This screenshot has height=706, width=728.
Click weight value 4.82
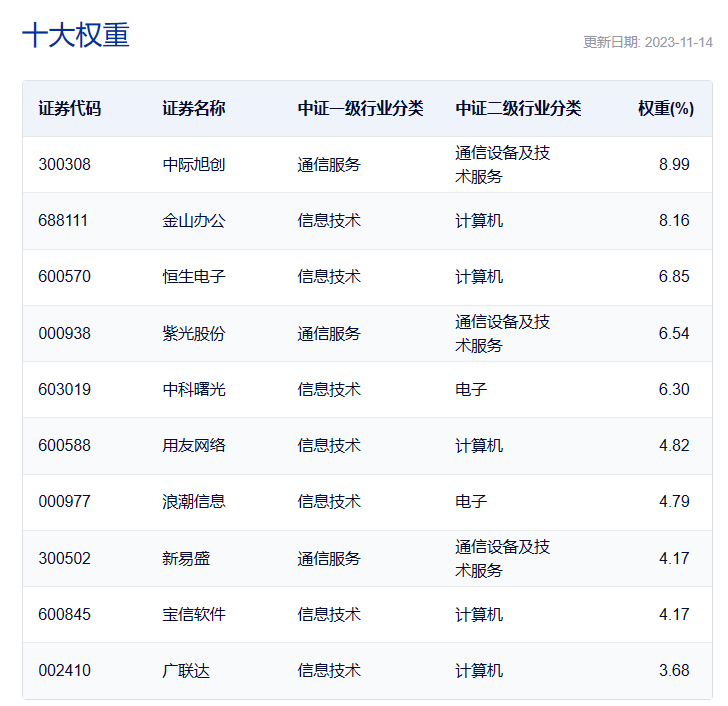[674, 446]
